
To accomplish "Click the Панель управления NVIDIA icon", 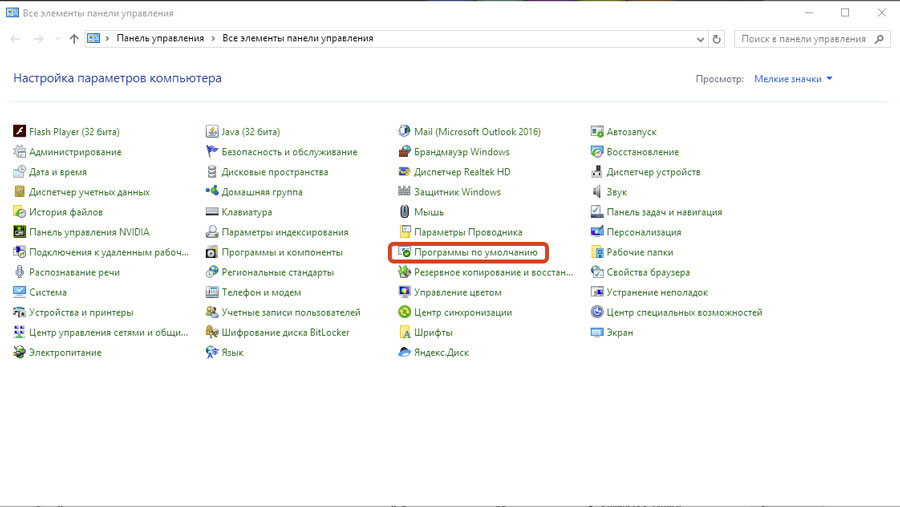I will click(x=20, y=232).
